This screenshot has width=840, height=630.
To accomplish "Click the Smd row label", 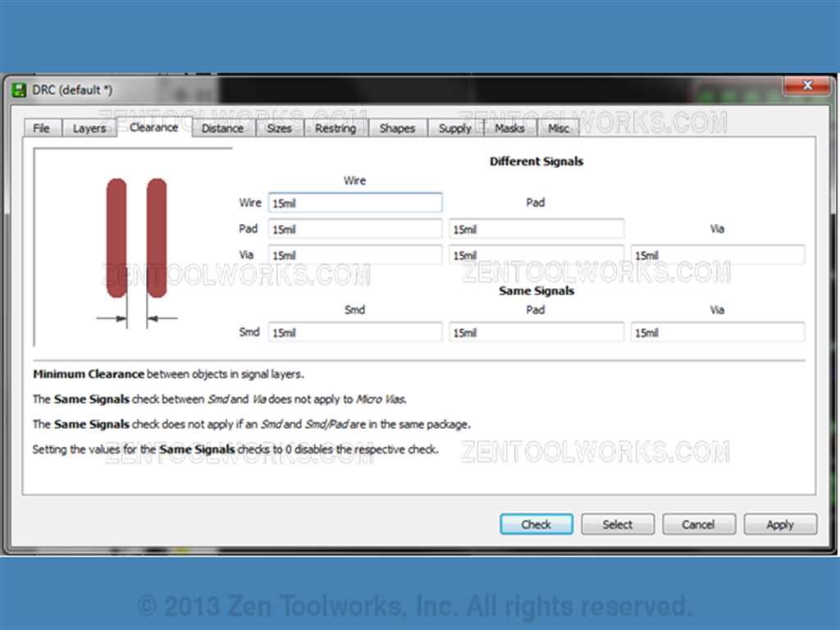I will tap(249, 332).
